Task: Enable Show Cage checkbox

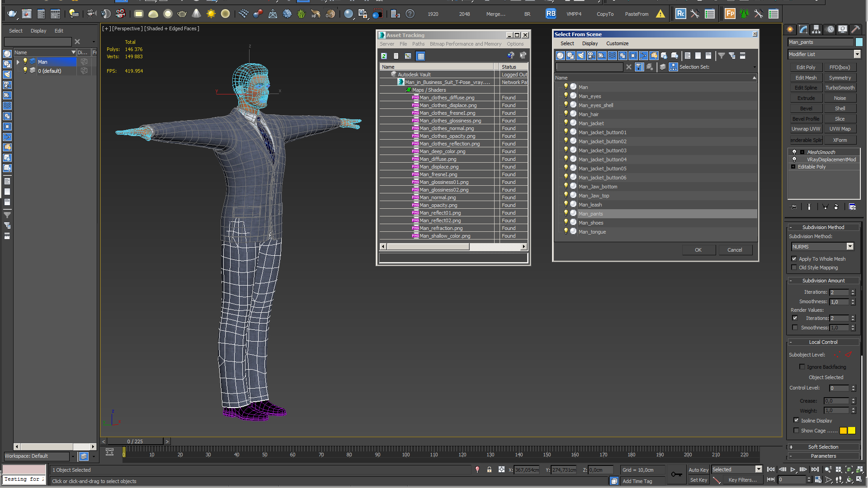Action: click(x=796, y=431)
